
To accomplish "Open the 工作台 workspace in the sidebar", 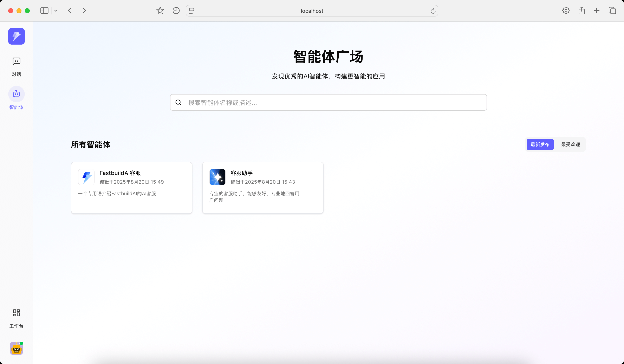I will coord(16,318).
